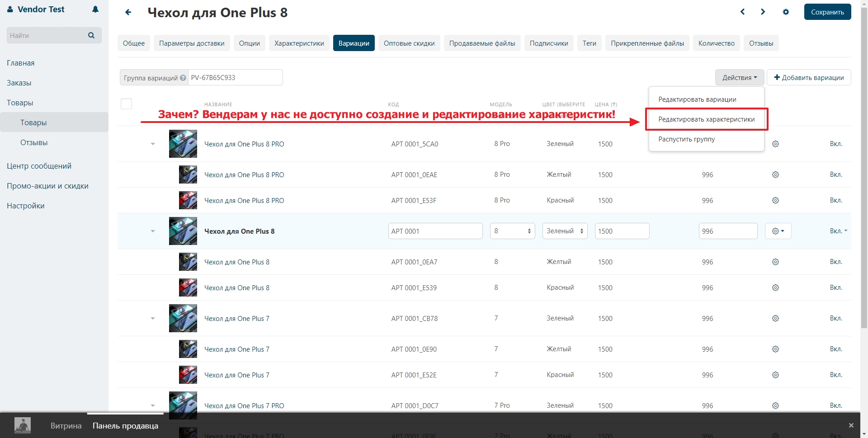Open the Подписчики tab

tap(549, 43)
